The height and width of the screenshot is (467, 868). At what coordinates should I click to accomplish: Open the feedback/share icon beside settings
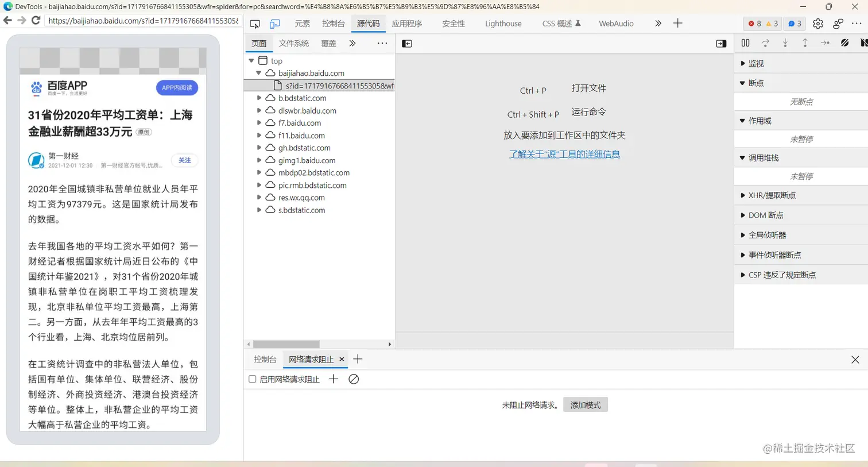838,24
